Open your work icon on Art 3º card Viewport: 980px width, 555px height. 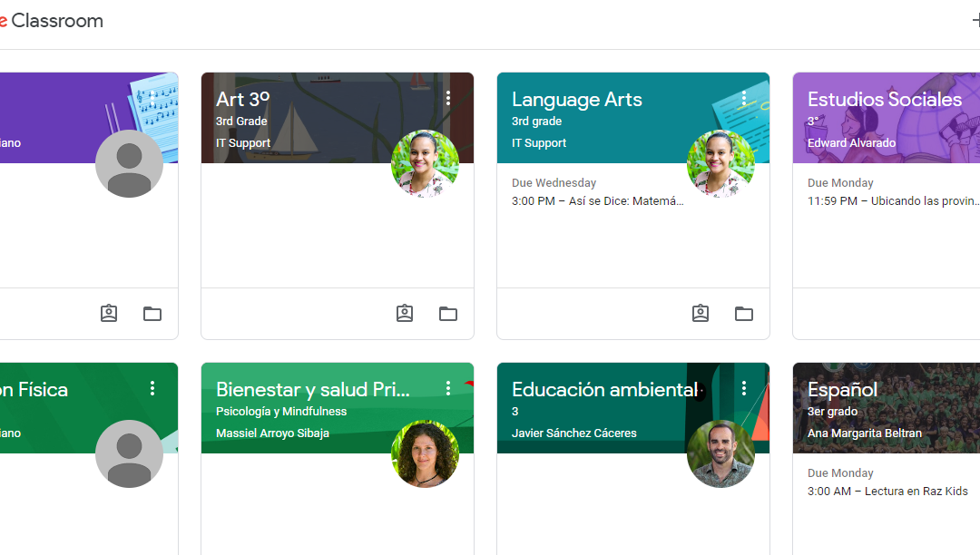coord(405,314)
